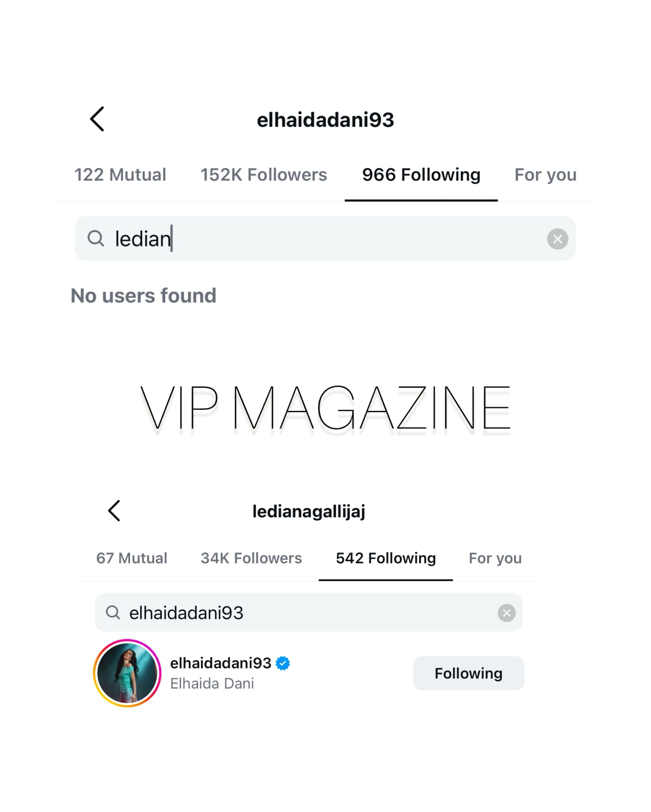Show the lower For you tab
This screenshot has width=651, height=812.
click(495, 558)
